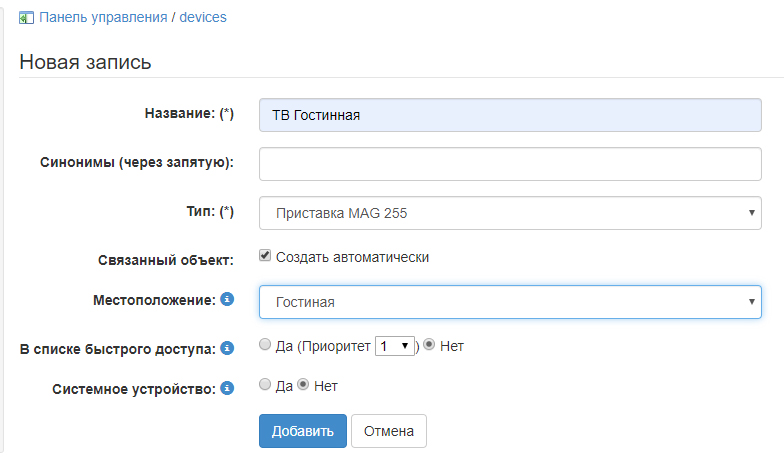
Task: Open Панель управления breadcrumb link
Action: pyautogui.click(x=103, y=17)
